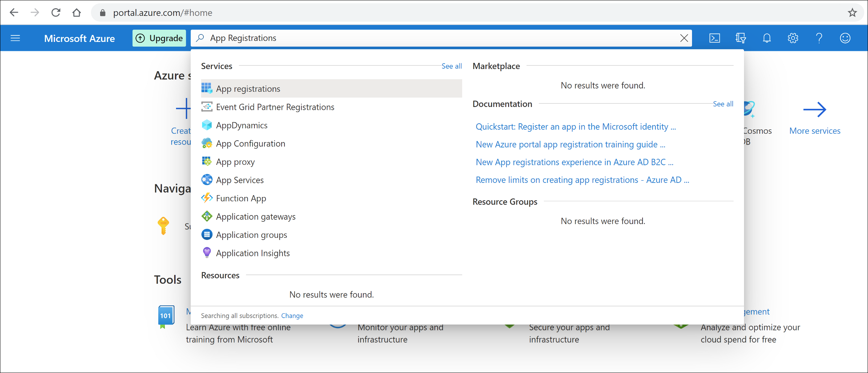Viewport: 868px width, 373px height.
Task: Click the Subscriptions key icon
Action: pos(163,226)
